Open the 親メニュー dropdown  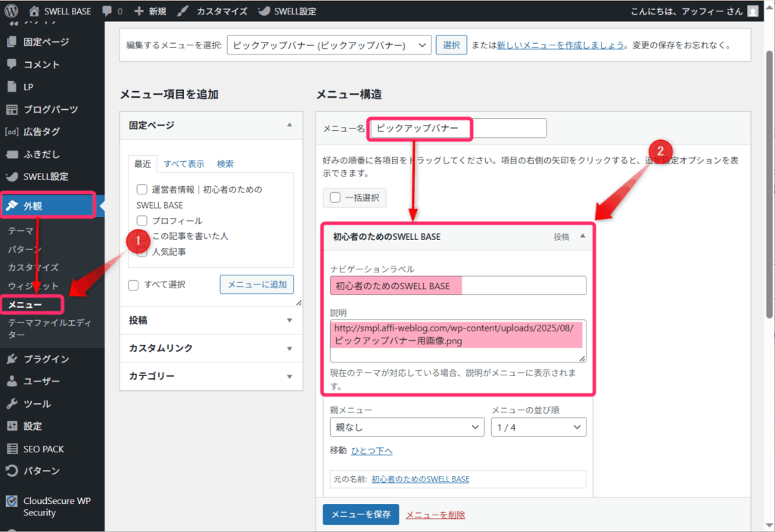point(406,428)
